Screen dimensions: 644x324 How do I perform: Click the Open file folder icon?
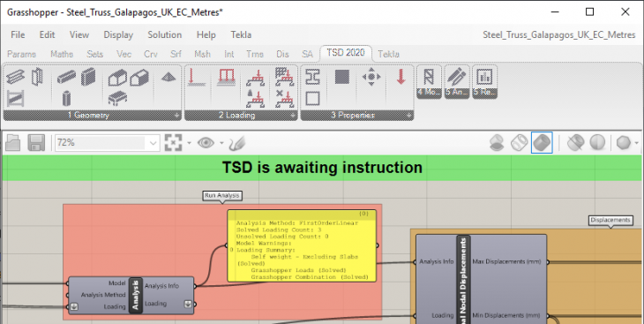[12, 143]
